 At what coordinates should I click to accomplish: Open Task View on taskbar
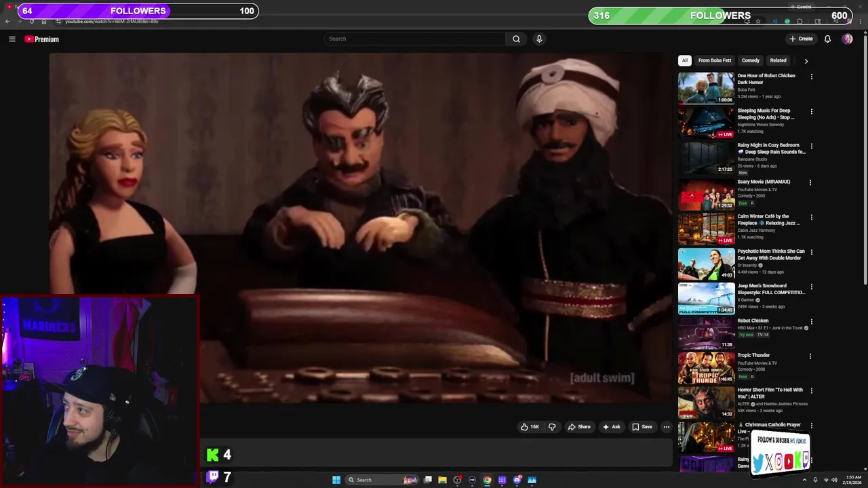click(x=428, y=480)
